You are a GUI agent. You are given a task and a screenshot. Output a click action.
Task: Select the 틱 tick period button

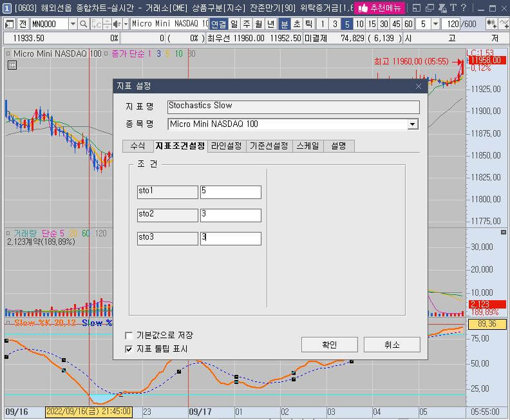coord(309,24)
